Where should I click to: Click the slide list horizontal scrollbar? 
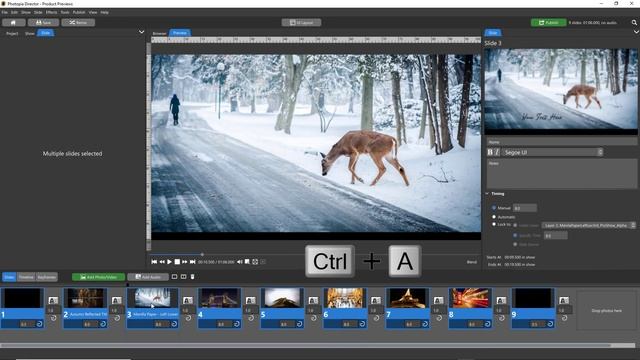point(306,345)
